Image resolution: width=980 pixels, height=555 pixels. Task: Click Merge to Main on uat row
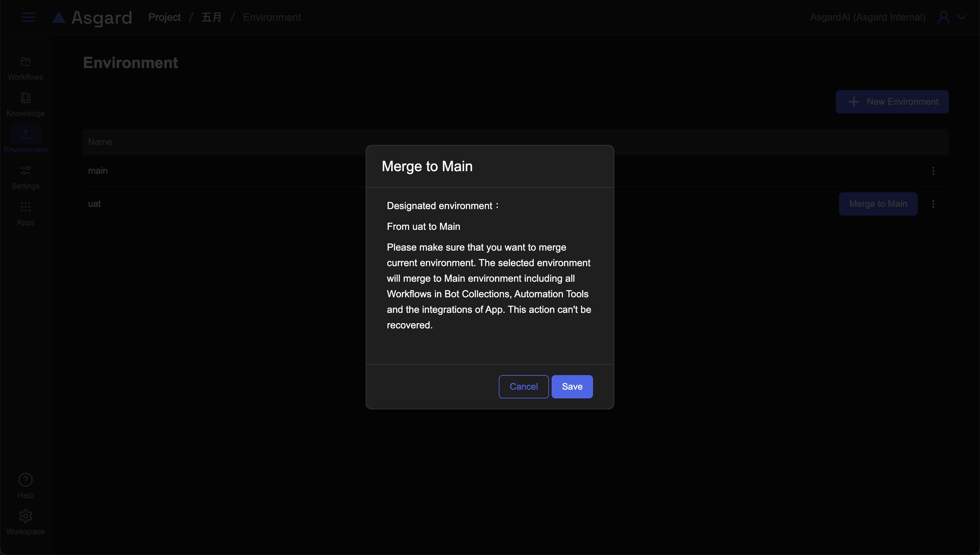point(878,204)
